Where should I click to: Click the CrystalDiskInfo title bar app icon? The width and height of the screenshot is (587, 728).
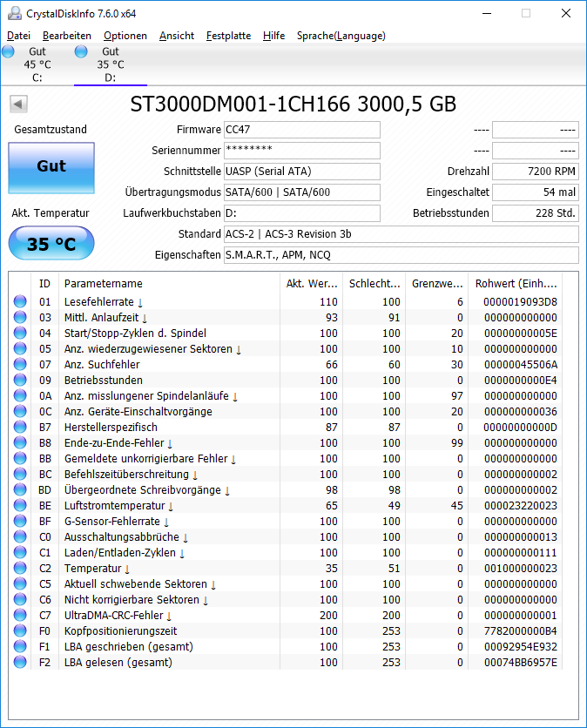coord(15,13)
